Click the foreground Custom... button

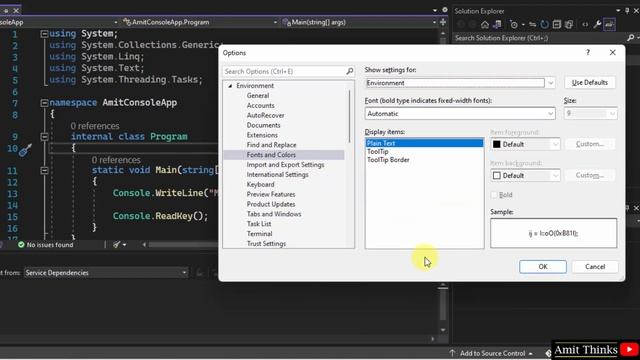(590, 144)
